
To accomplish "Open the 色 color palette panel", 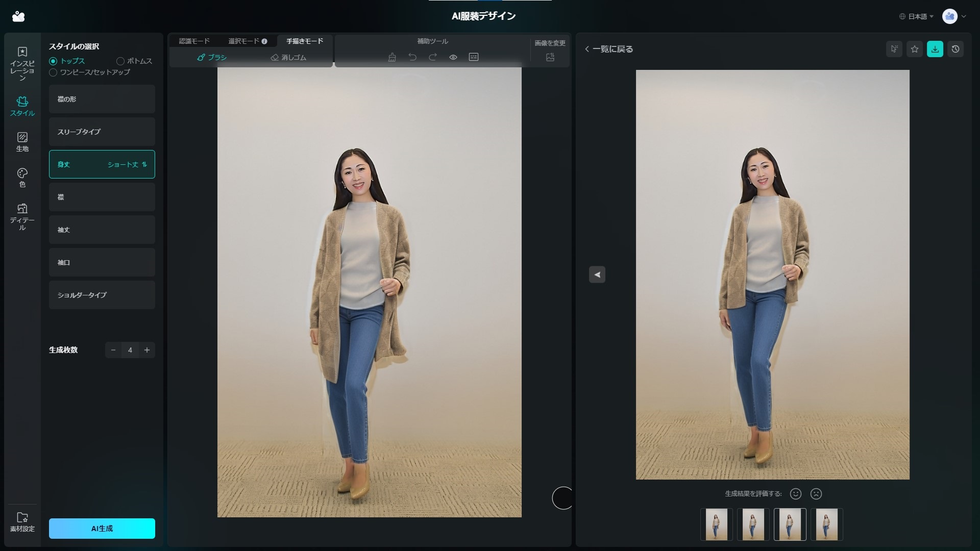I will pyautogui.click(x=22, y=178).
